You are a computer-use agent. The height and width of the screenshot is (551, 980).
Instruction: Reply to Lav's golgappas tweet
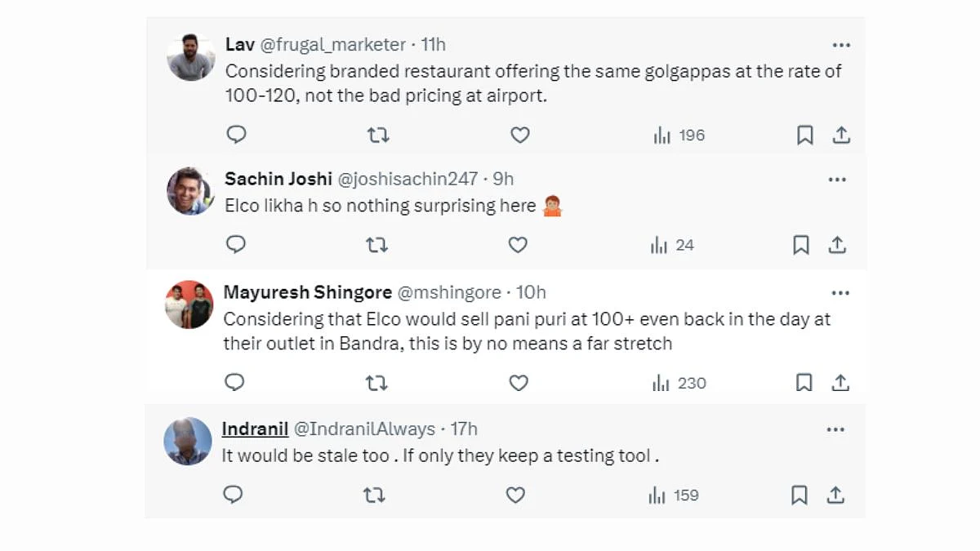[x=236, y=135]
